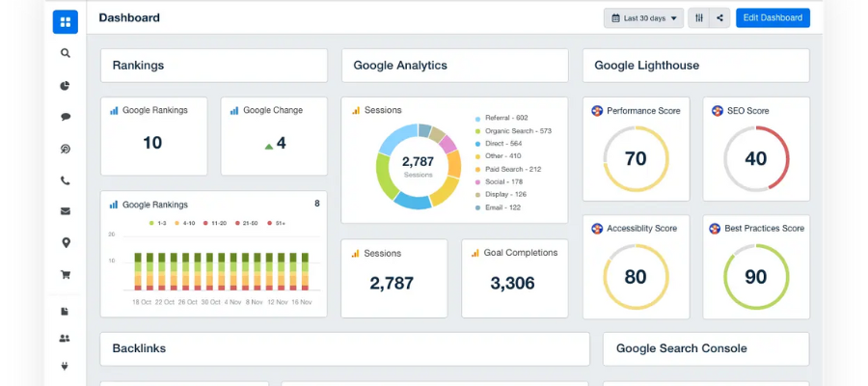Click the Other - 410 legend entry
The width and height of the screenshot is (868, 386).
499,156
